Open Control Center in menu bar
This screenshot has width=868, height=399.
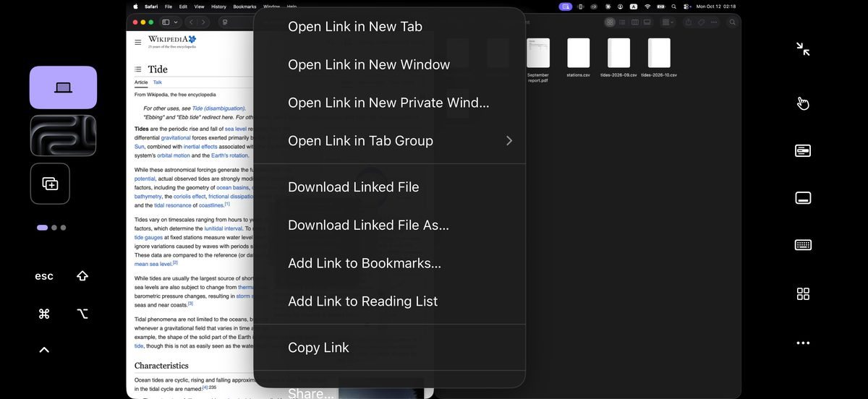(686, 7)
